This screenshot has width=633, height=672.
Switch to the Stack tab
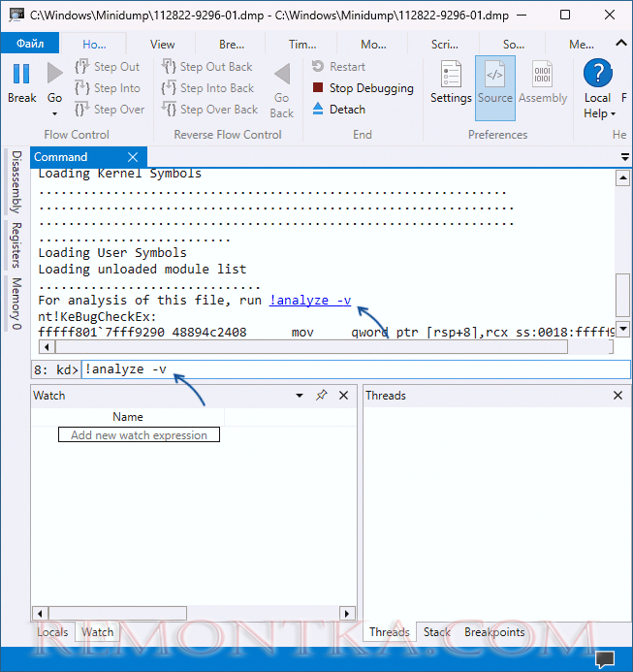[x=437, y=632]
